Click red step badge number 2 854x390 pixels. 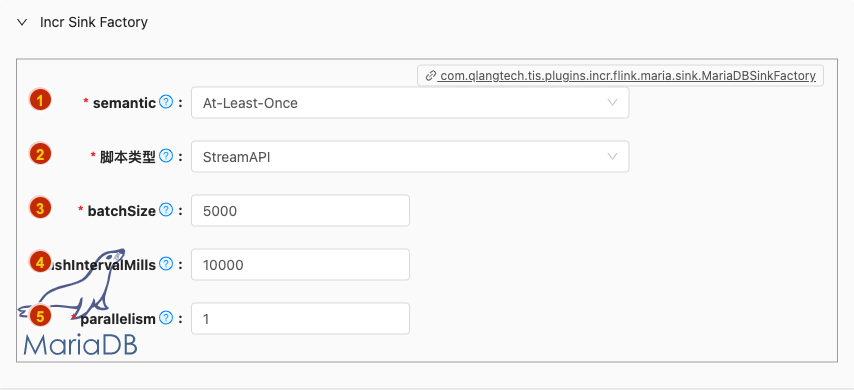coord(40,154)
